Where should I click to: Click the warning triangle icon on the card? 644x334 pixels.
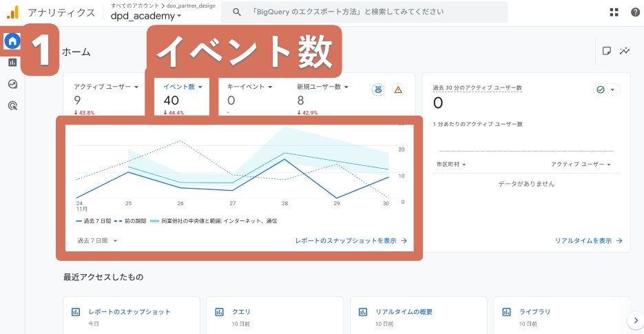tap(397, 90)
